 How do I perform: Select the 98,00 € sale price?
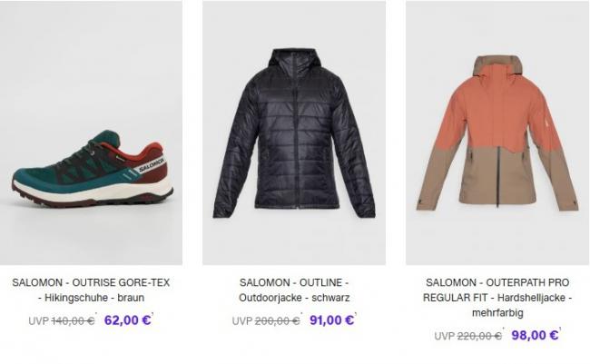pos(535,335)
